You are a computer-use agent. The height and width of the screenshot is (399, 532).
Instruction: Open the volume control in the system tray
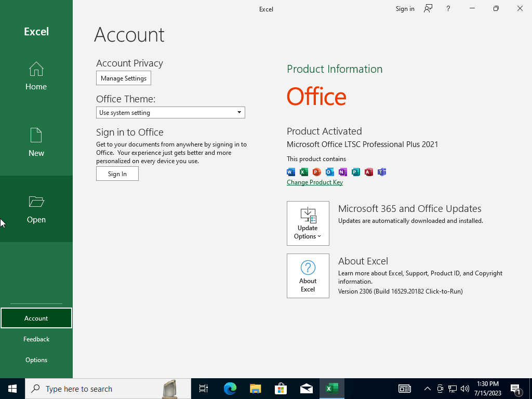pos(465,389)
